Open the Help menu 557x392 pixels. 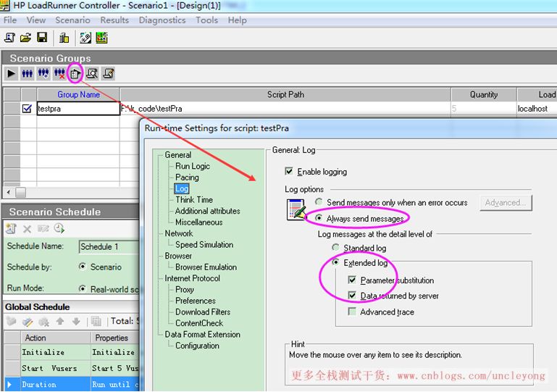point(238,20)
